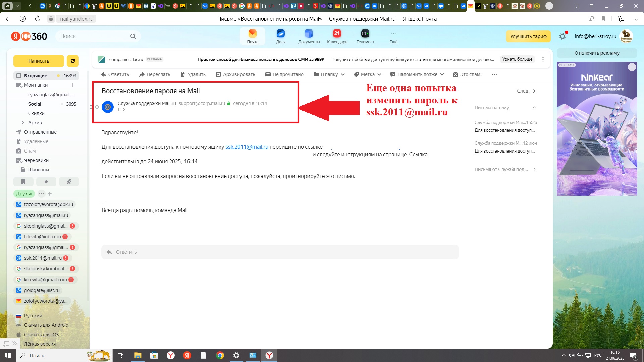The image size is (644, 362).
Task: Open Ninkear ad options menu dots
Action: [x=632, y=67]
